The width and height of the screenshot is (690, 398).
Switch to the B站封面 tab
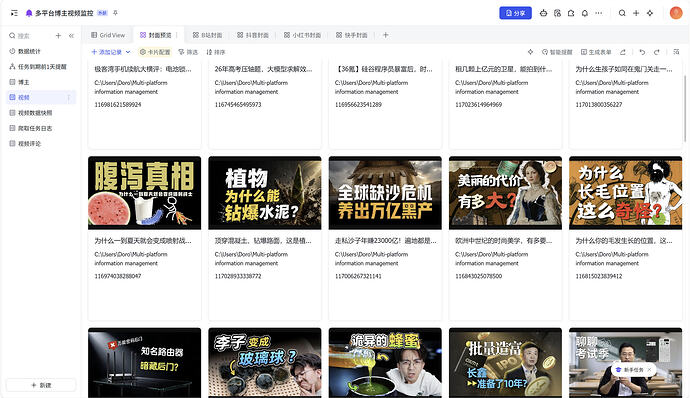207,35
